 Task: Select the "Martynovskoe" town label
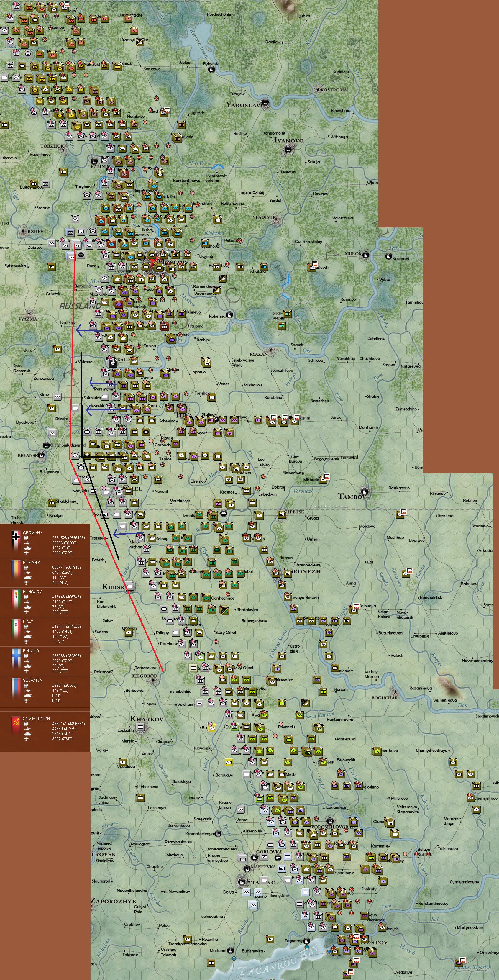(469, 927)
